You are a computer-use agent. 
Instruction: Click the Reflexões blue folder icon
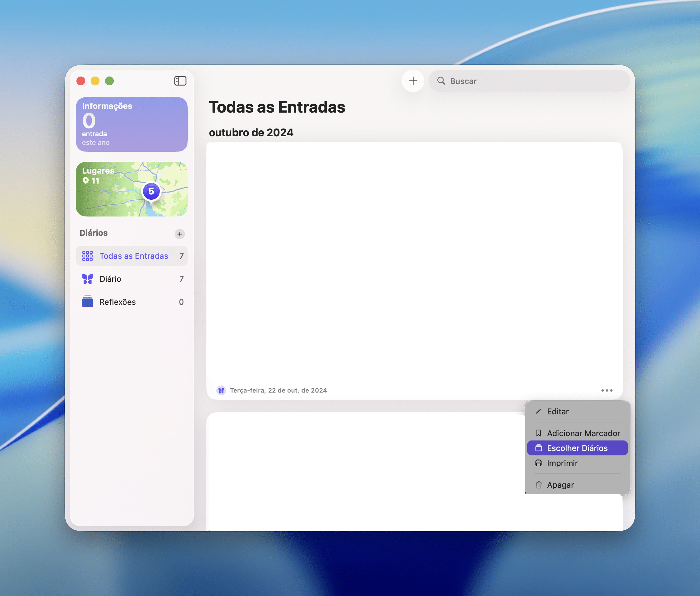[87, 301]
